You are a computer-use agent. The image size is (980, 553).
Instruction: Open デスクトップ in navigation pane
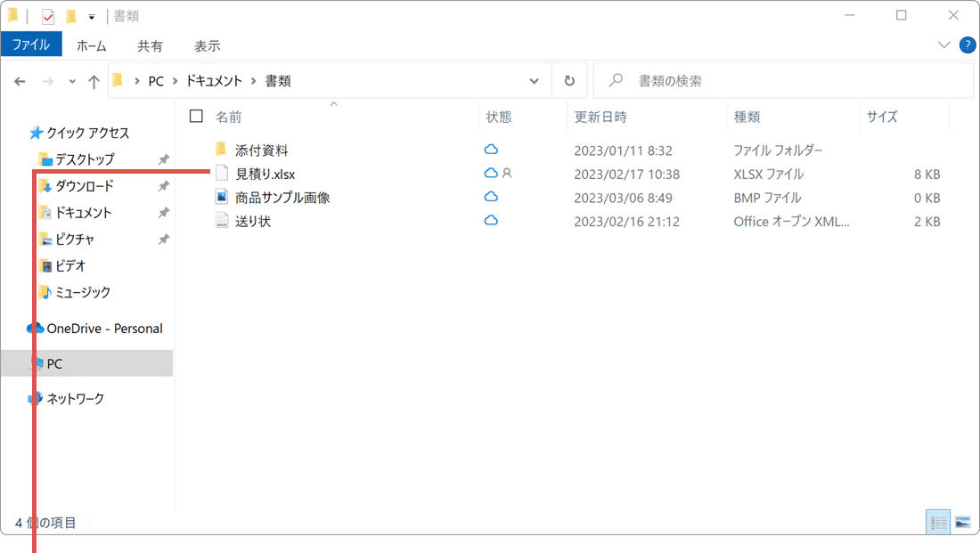pos(85,159)
